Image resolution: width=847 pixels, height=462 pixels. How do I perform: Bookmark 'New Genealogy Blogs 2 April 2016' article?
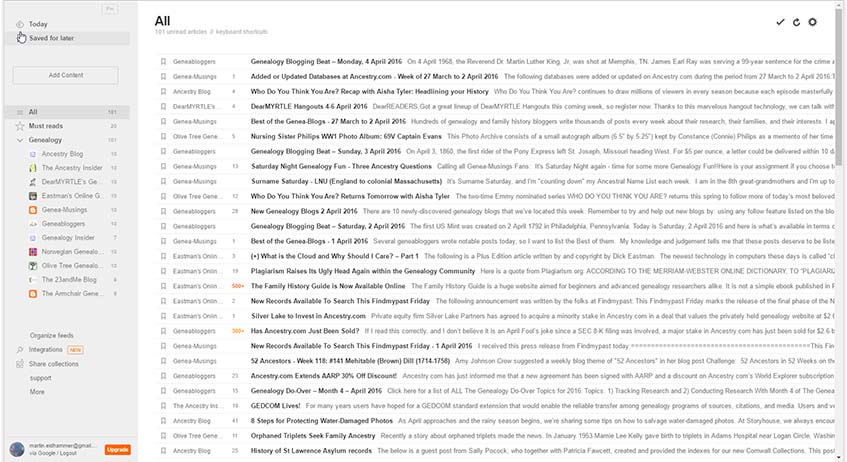pos(163,211)
